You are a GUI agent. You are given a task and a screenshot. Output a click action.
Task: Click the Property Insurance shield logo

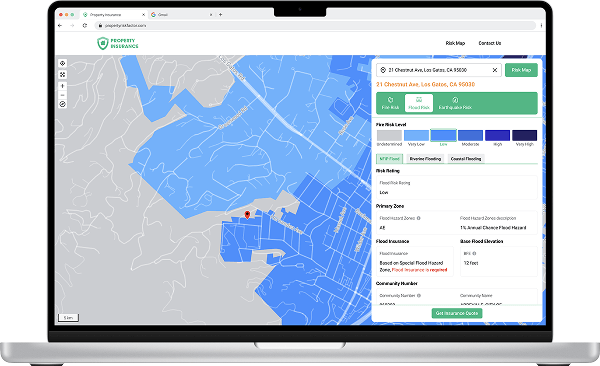(x=103, y=43)
